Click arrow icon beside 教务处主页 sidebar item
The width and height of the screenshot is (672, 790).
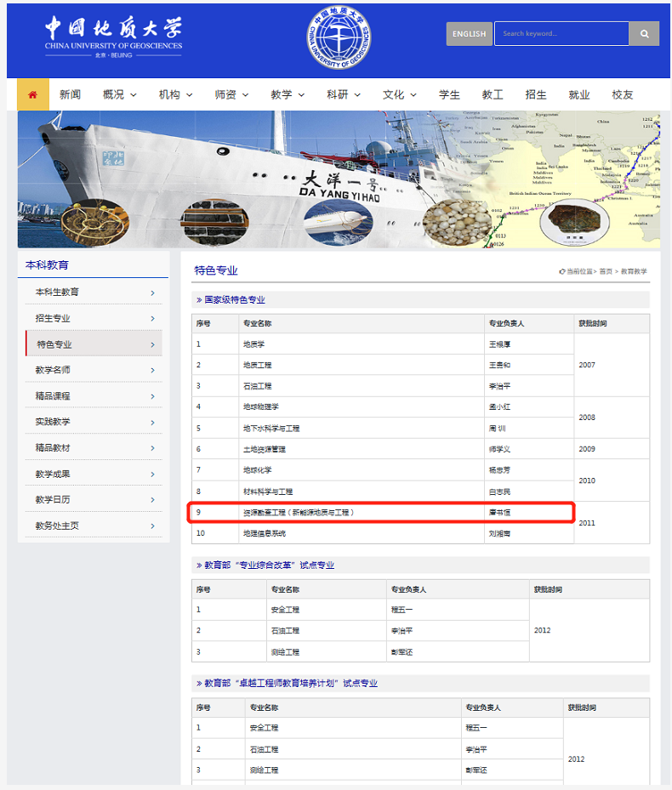[x=152, y=526]
